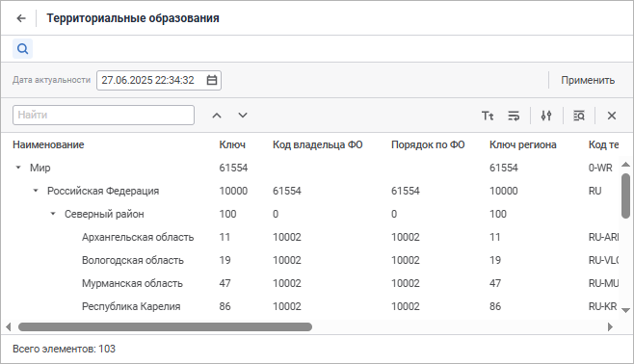Click the scroll up arrow
The image size is (634, 364).
[x=625, y=164]
